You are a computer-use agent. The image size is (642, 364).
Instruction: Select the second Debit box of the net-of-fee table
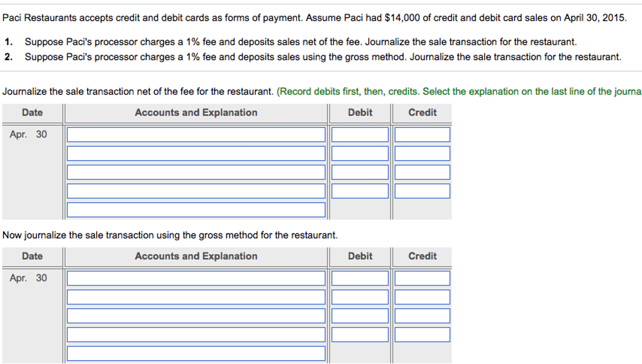[359, 153]
